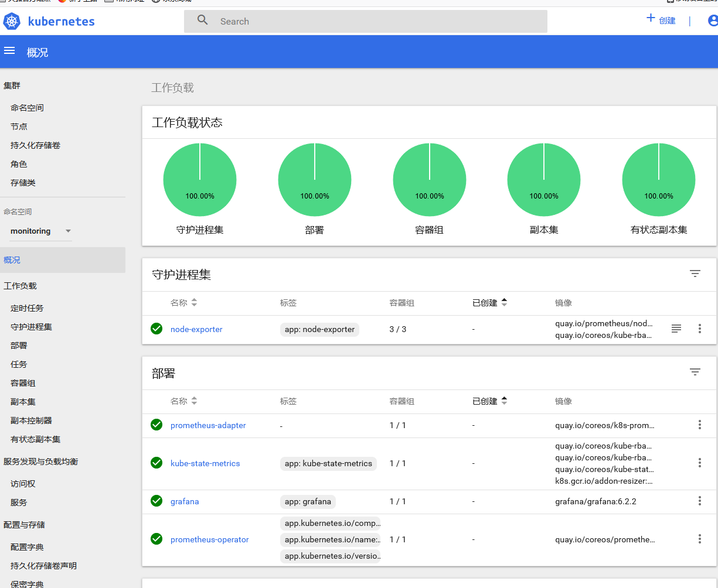718x588 pixels.
Task: Open filter for 守护进程集 card
Action: pyautogui.click(x=695, y=274)
